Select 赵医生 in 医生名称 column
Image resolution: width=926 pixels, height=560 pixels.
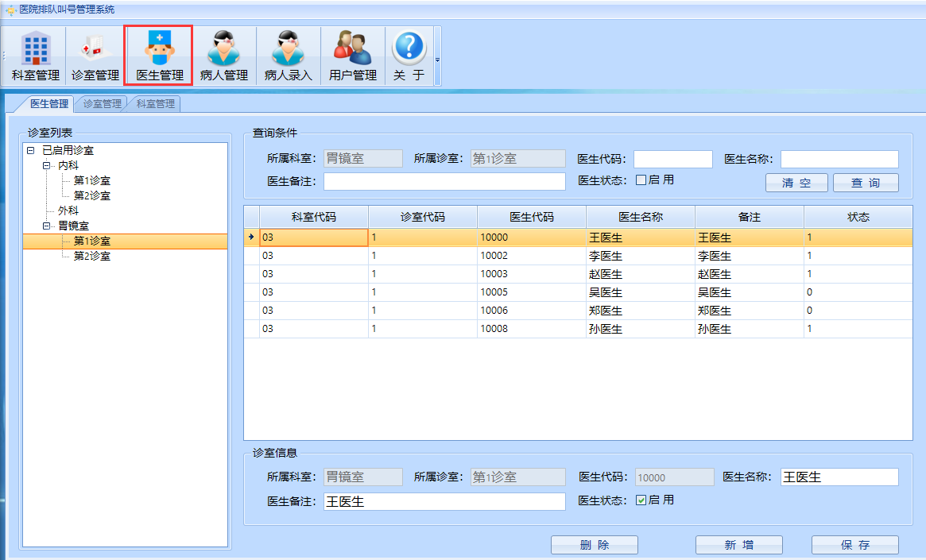[641, 274]
